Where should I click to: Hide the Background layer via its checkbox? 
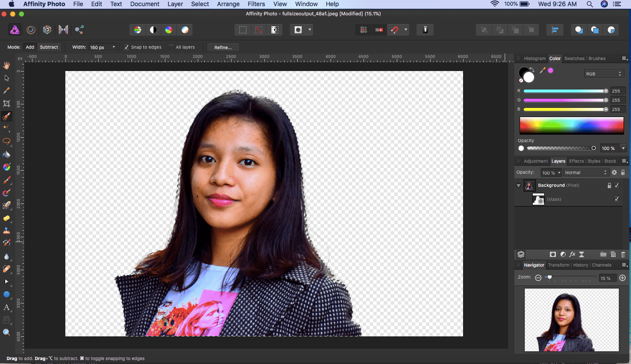(617, 186)
